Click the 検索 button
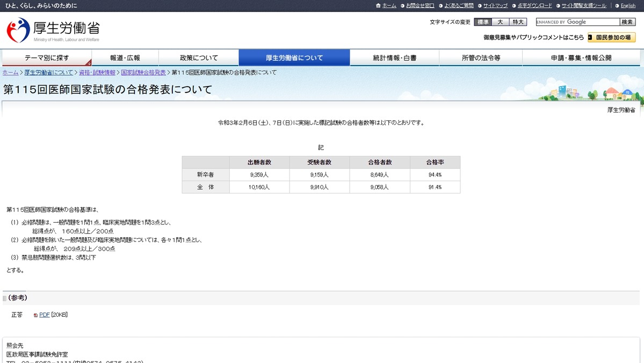 627,22
